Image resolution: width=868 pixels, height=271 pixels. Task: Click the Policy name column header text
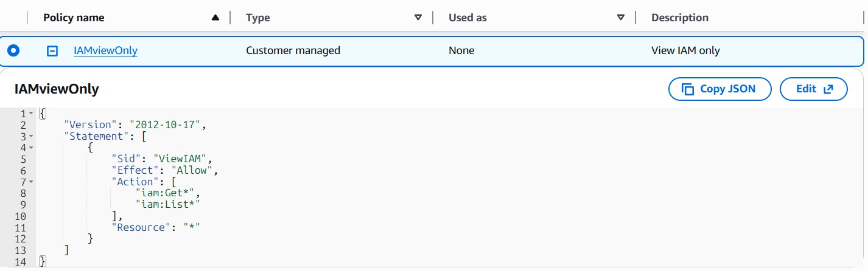coord(74,18)
